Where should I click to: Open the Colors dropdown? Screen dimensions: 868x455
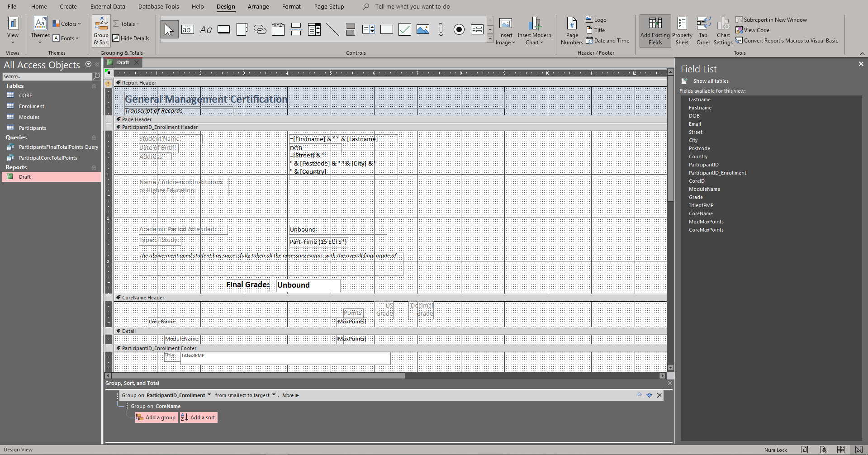66,24
